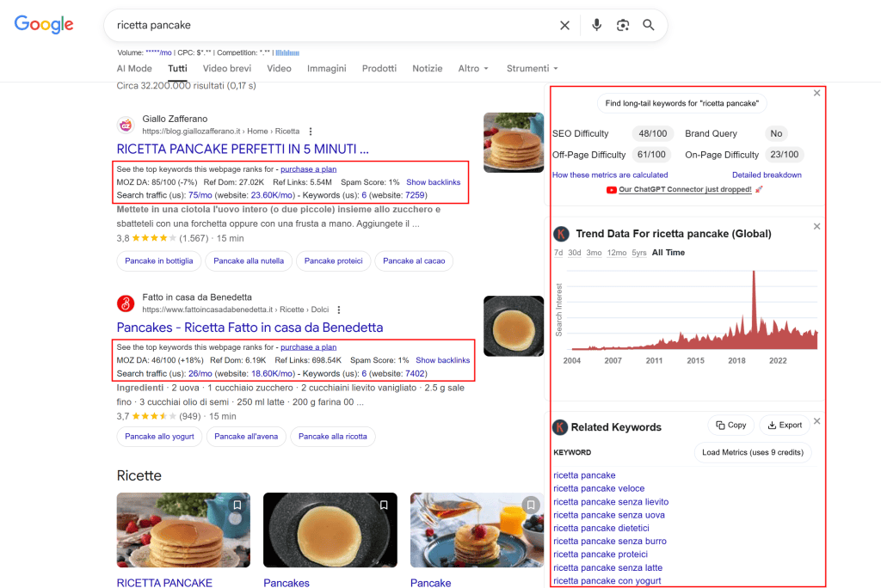Open Giallo Zafferano pancake stack thumbnail
Viewport: 881px width, 588px height.
pos(514,143)
